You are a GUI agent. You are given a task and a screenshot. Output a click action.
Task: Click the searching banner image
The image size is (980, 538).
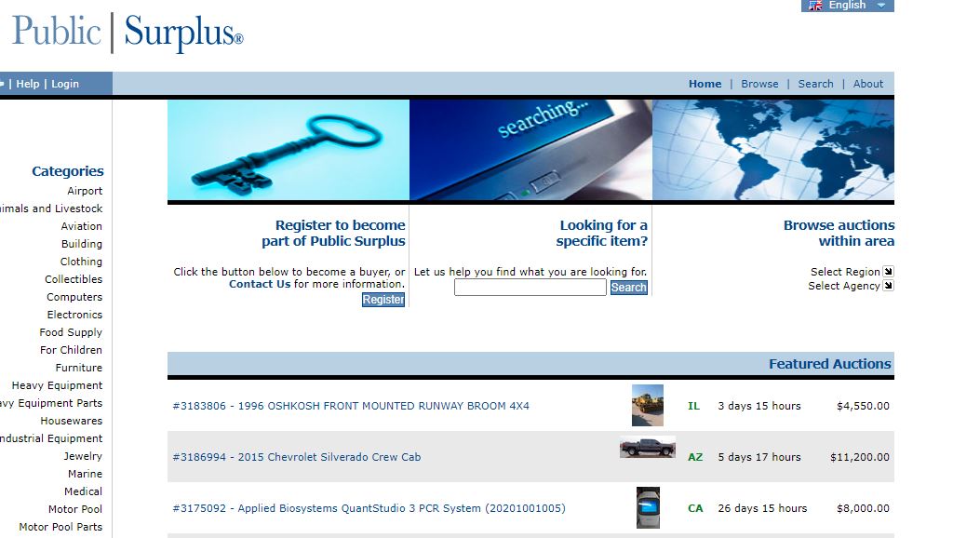[530, 150]
